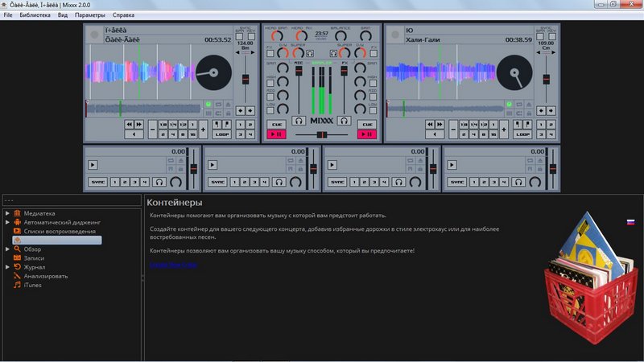Select Списки воспроизведения in sidebar
Viewport: 644px width, 362px height.
tap(60, 232)
